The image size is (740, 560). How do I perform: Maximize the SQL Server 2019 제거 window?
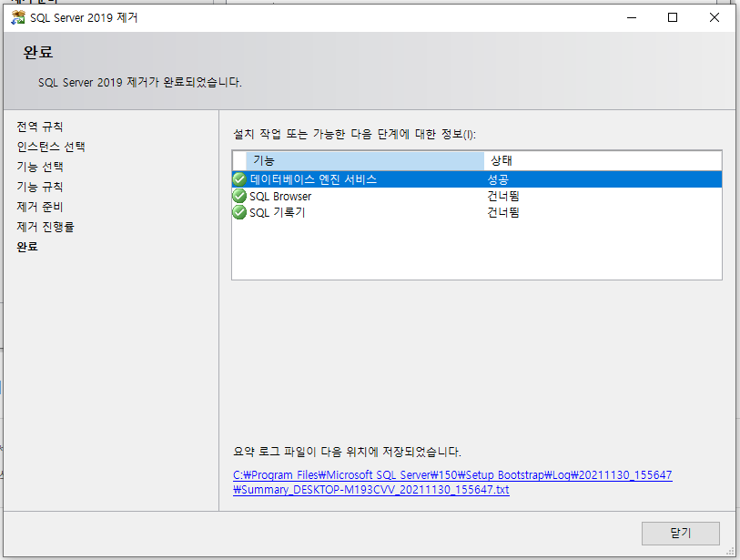tap(673, 18)
